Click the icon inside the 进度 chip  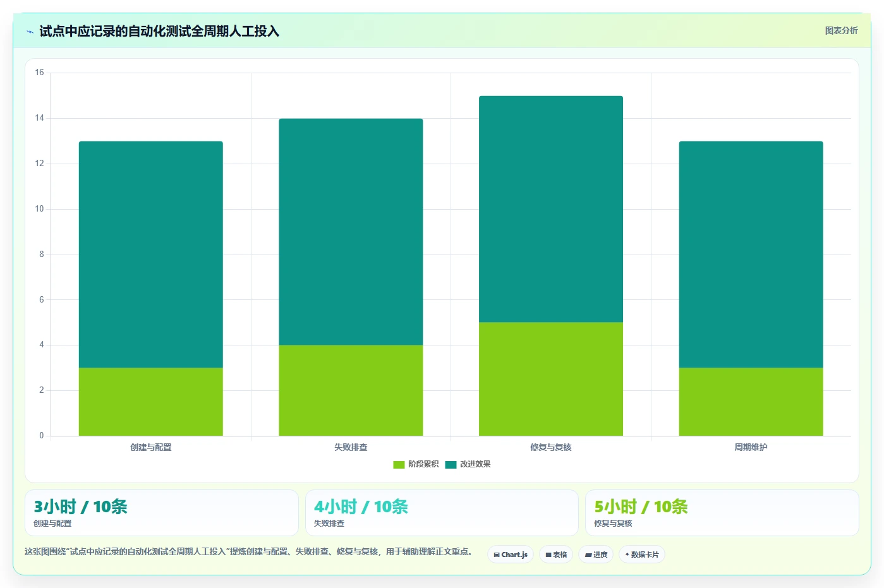(x=588, y=555)
